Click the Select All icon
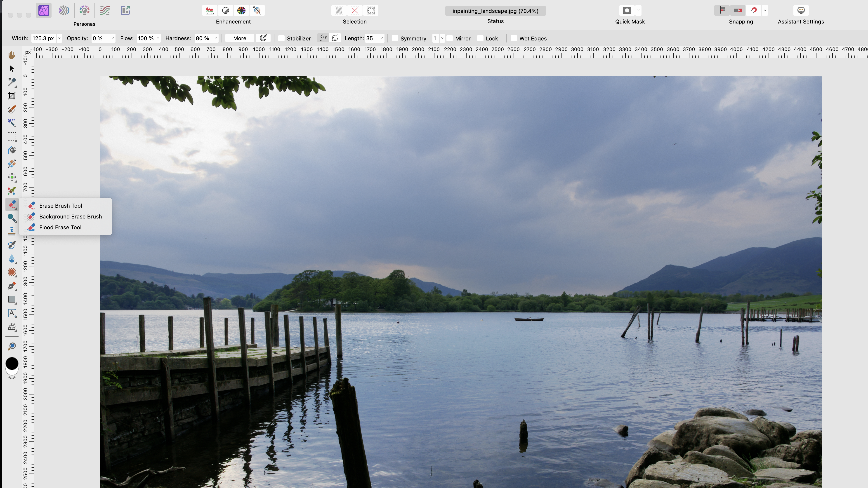 coord(339,10)
